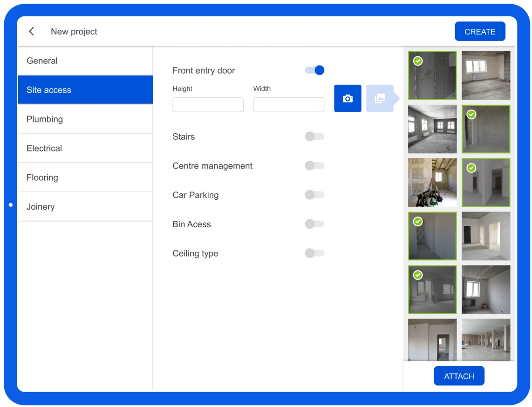The image size is (532, 407).
Task: Go back using the left arrow icon
Action: [32, 32]
